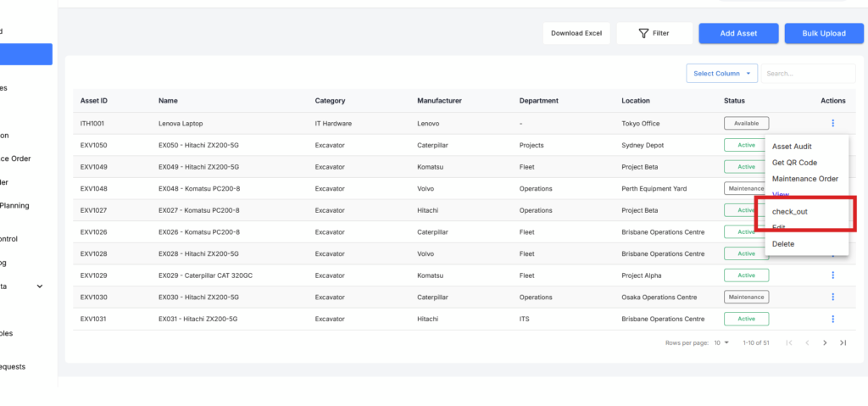This screenshot has width=868, height=406.
Task: Focus the Search input field
Action: (x=808, y=73)
